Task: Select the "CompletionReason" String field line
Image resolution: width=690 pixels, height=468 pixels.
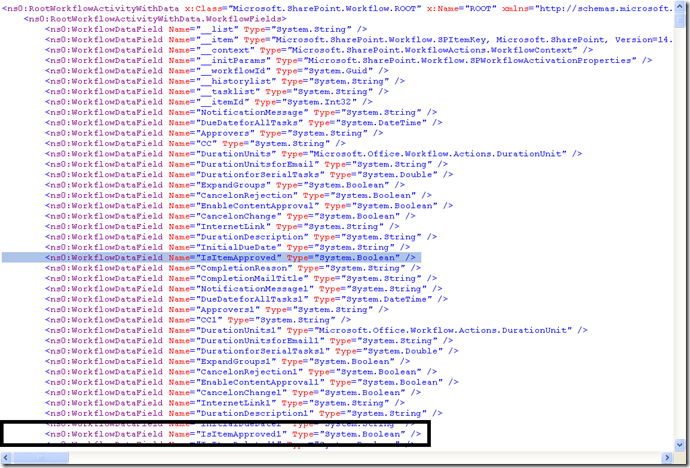Action: tap(232, 268)
